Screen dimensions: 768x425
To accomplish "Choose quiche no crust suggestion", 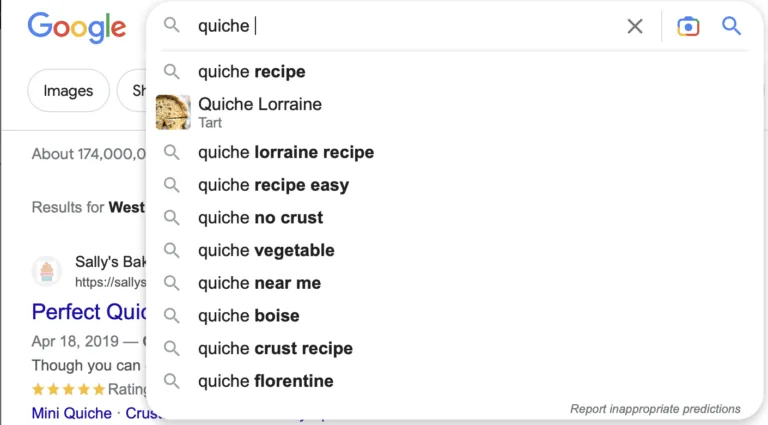I will (x=455, y=217).
